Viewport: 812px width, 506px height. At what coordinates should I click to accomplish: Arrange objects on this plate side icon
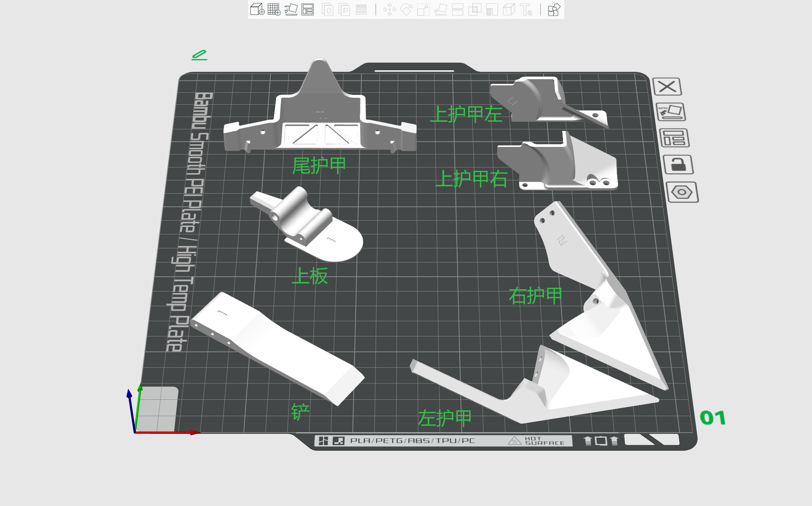coord(674,138)
